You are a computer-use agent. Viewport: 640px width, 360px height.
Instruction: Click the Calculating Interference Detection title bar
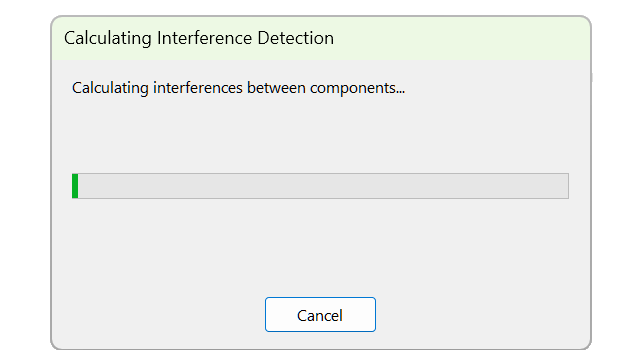[321, 38]
